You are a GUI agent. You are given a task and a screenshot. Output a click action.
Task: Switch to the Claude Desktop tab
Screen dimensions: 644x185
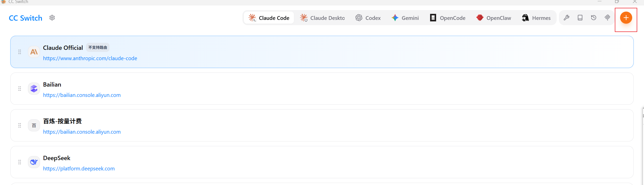coord(322,18)
